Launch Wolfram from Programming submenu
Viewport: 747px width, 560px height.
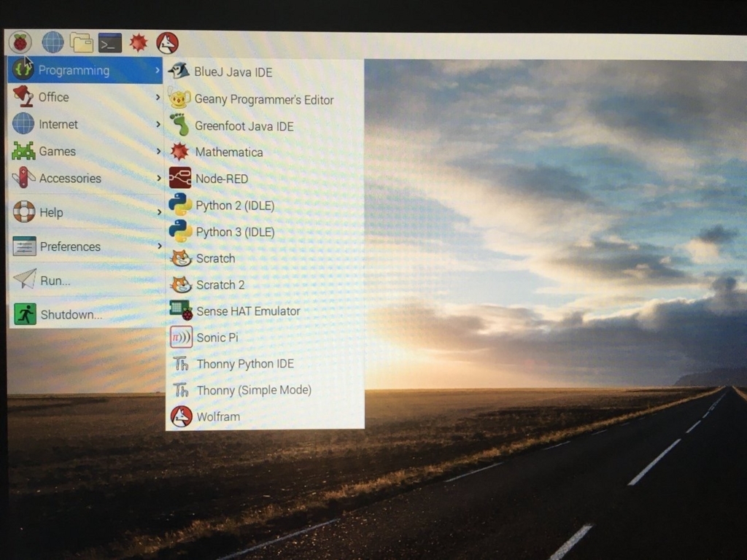tap(265, 416)
